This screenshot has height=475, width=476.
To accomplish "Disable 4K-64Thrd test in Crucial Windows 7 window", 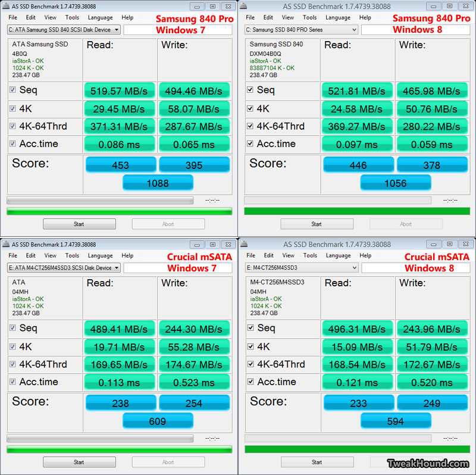I will pos(12,364).
